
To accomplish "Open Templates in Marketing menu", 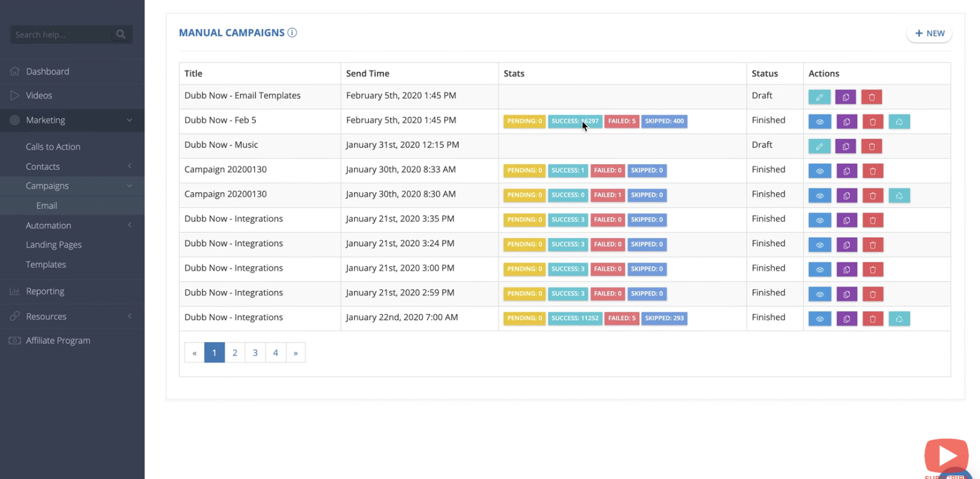I will click(46, 265).
